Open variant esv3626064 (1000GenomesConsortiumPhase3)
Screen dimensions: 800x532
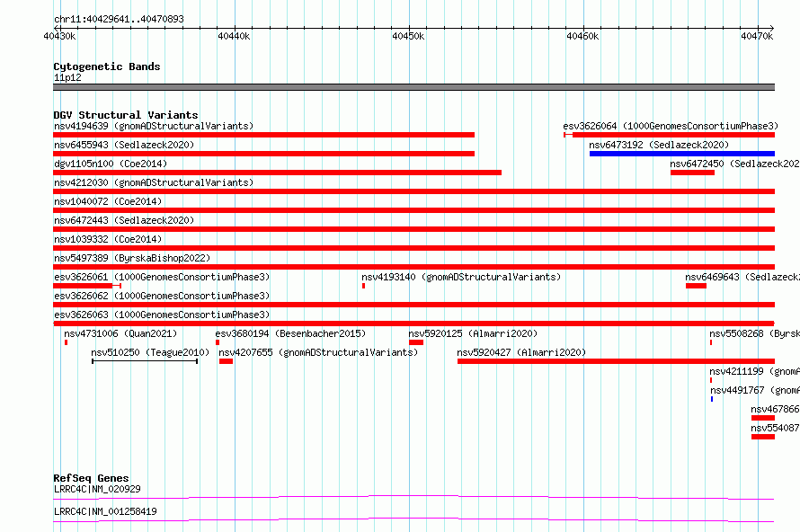(671, 126)
